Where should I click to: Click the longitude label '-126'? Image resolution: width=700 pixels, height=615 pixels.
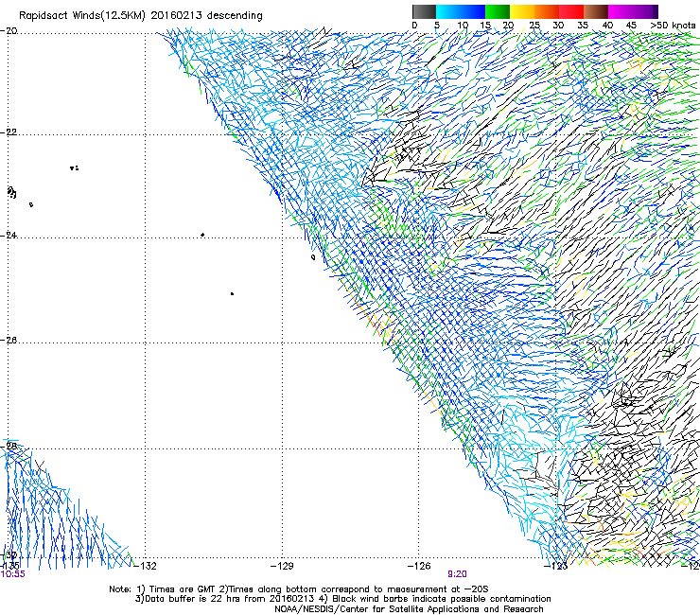click(419, 566)
